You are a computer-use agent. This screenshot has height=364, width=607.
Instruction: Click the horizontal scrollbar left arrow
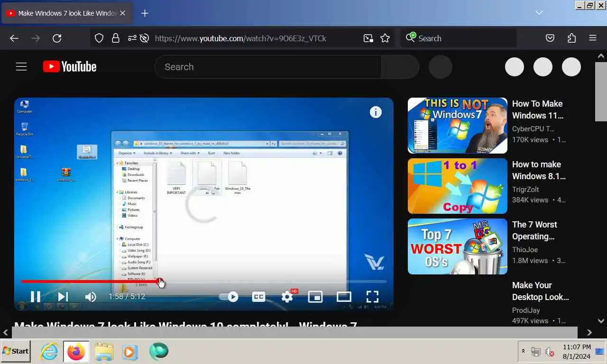tap(6, 332)
